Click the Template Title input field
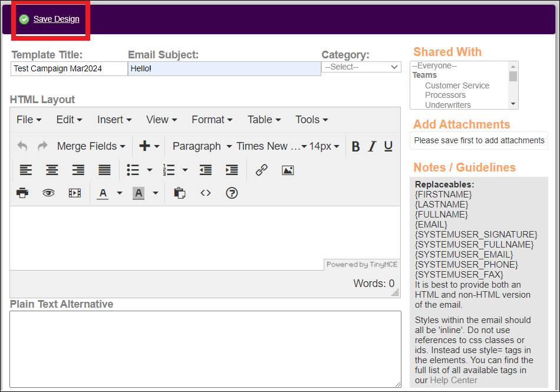Image resolution: width=560 pixels, height=392 pixels. pyautogui.click(x=69, y=68)
